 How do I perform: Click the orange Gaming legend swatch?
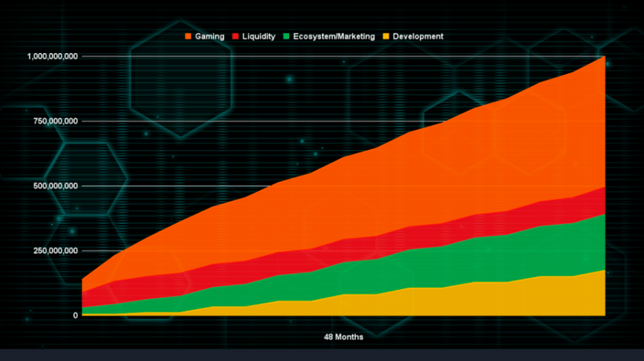pos(188,36)
